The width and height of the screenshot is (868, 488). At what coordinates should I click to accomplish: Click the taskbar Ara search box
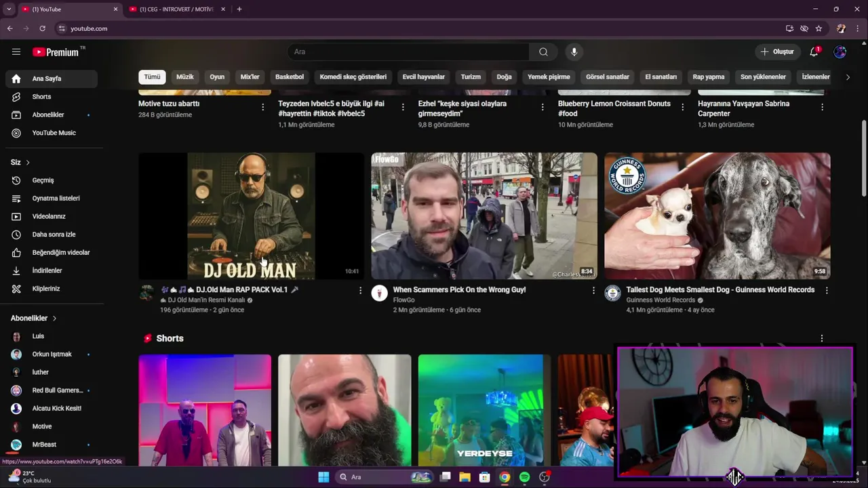385,477
